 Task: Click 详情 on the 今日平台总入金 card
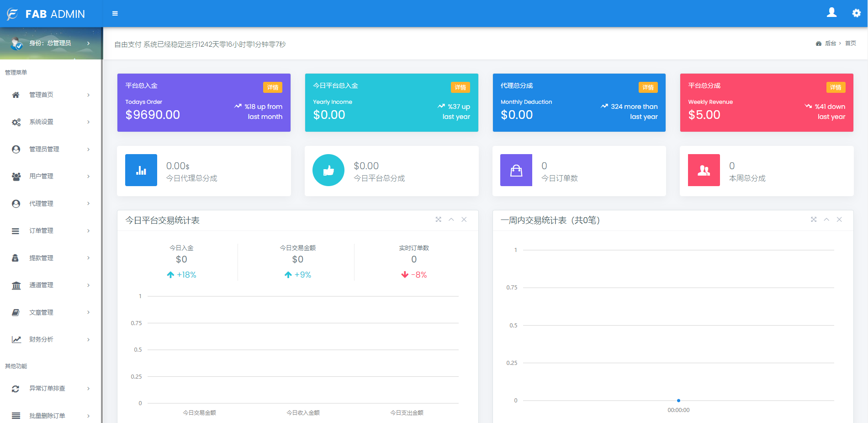[460, 87]
